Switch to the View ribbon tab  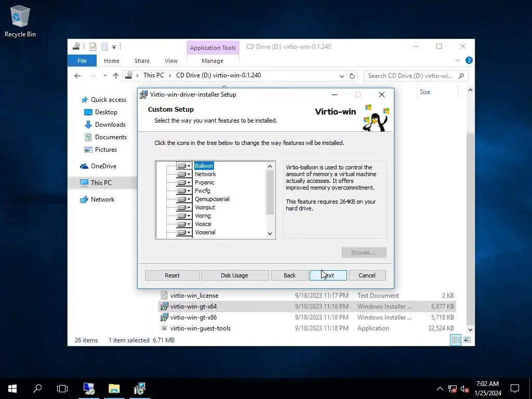click(171, 61)
